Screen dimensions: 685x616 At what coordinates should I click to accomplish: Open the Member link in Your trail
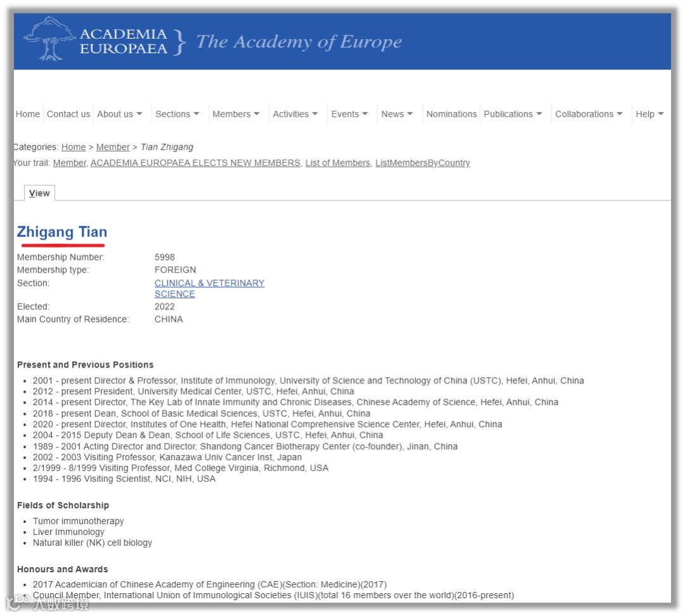70,163
